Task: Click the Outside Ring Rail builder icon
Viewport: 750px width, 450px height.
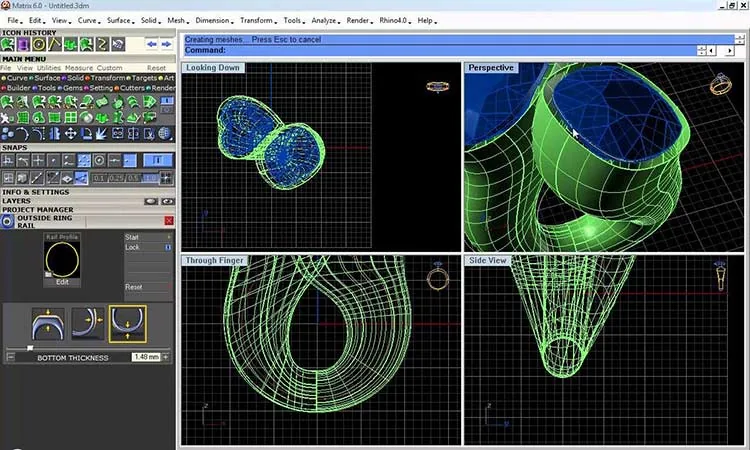Action: coord(8,221)
